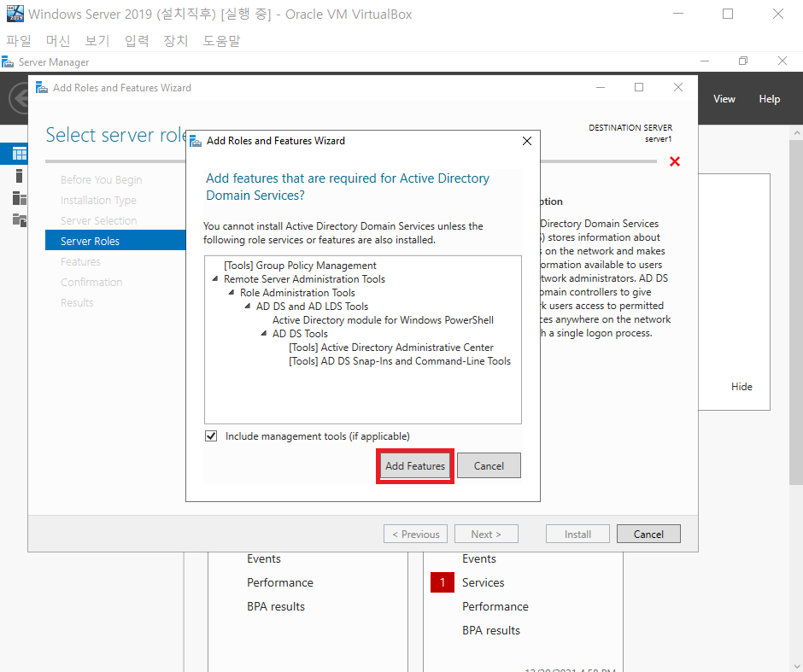Select Group Policy Management tree row
The width and height of the screenshot is (803, 672).
(x=300, y=265)
